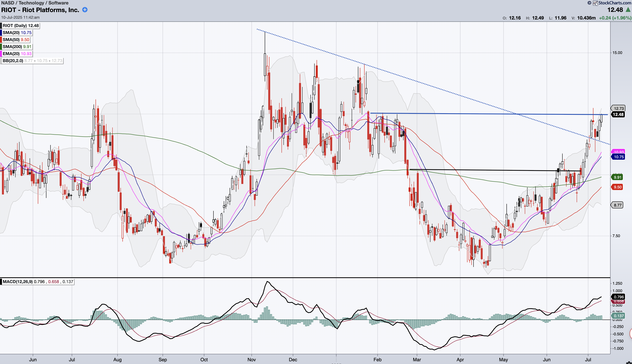Click the high value H: 12.49
Image resolution: width=632 pixels, height=364 pixels.
[535, 18]
